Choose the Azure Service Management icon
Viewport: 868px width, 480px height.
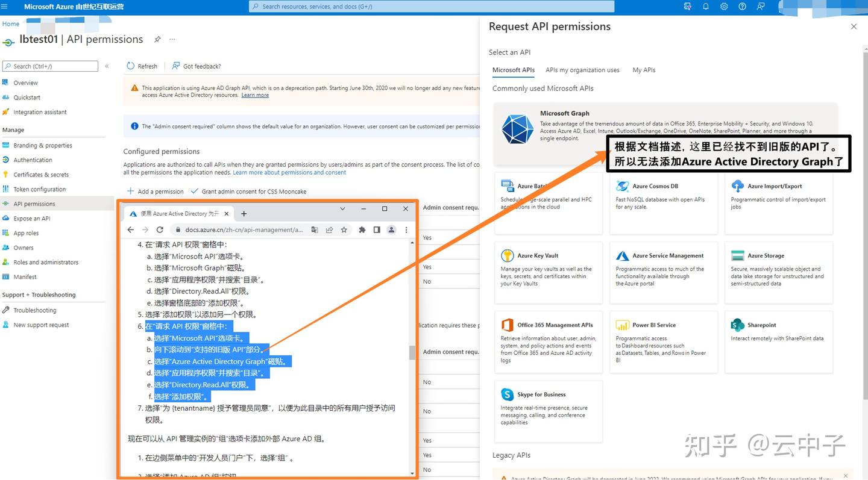point(623,255)
